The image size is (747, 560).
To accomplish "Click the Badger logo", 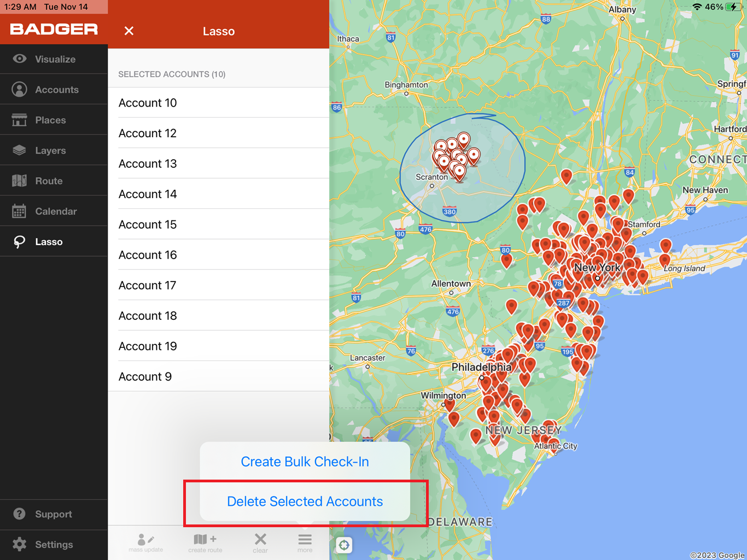I will (54, 29).
